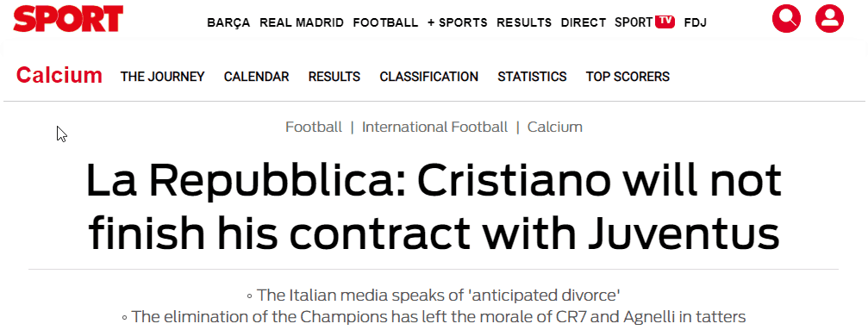868x330 pixels.
Task: Click the SPORT logo
Action: [x=69, y=19]
